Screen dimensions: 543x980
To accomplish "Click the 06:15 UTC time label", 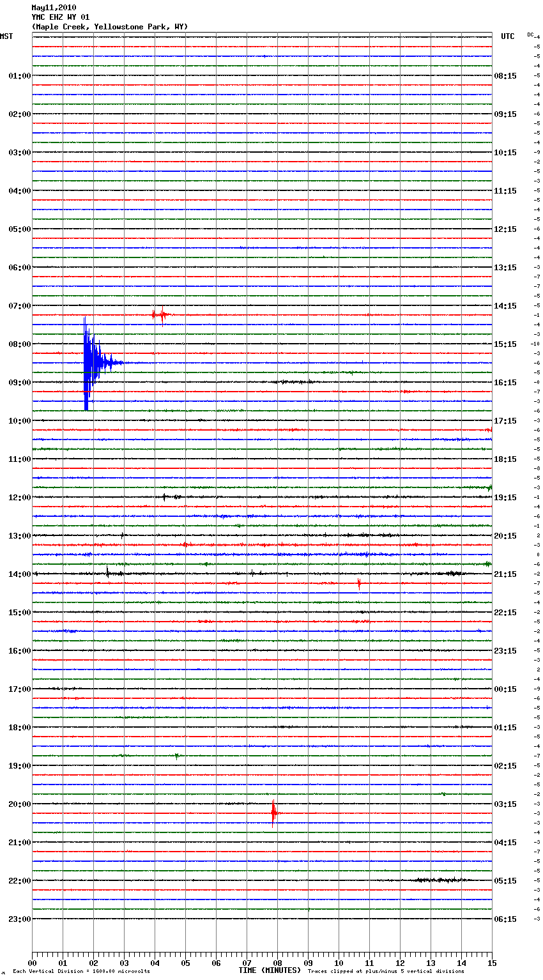I will coord(505,919).
